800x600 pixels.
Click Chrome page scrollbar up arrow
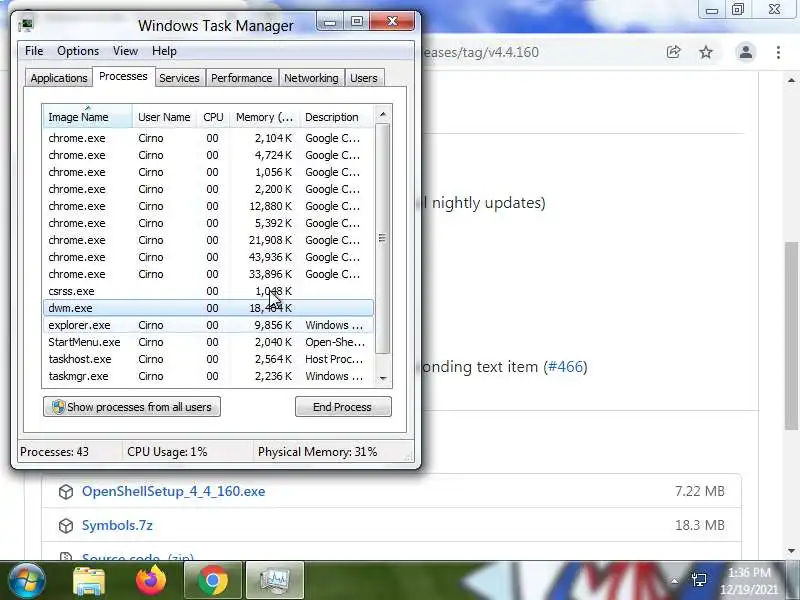(x=791, y=80)
